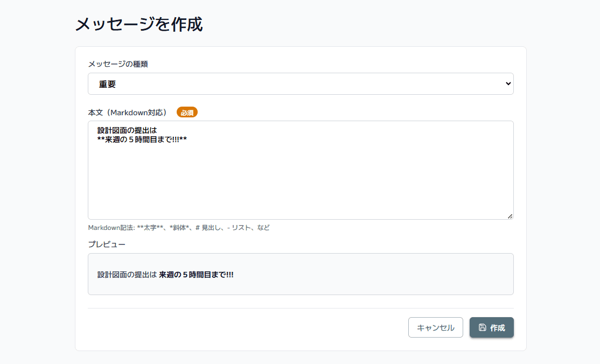600x364 pixels.
Task: Click the プレビュー section label
Action: coord(107,244)
